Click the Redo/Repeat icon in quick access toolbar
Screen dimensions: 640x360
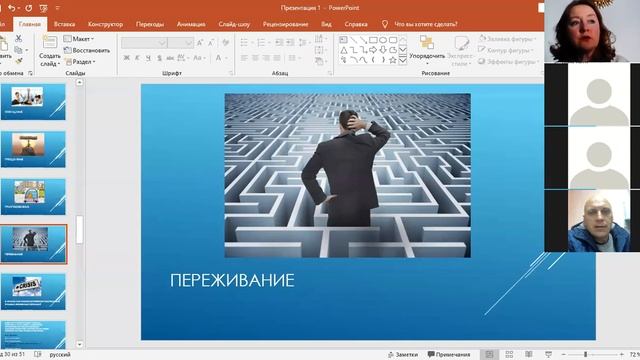point(29,8)
